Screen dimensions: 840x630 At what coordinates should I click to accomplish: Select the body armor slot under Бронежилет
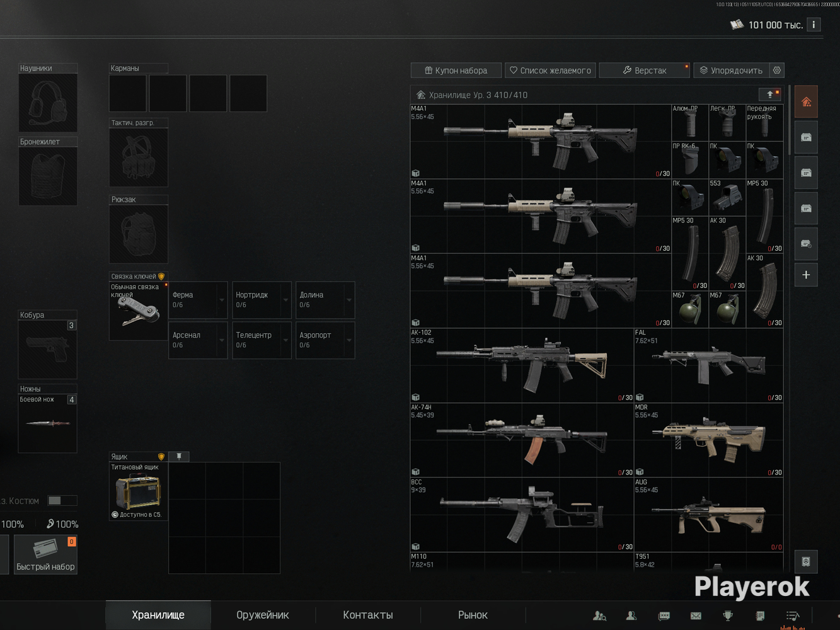tap(48, 176)
